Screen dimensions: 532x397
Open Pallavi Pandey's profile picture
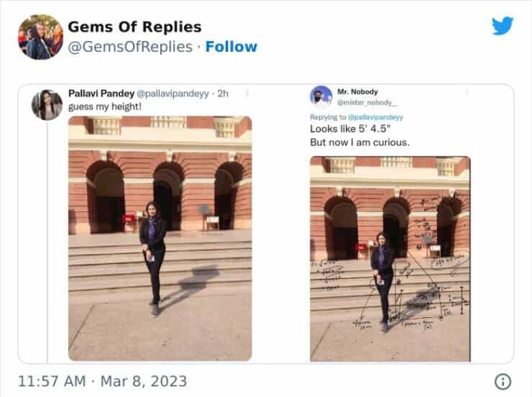(x=47, y=105)
